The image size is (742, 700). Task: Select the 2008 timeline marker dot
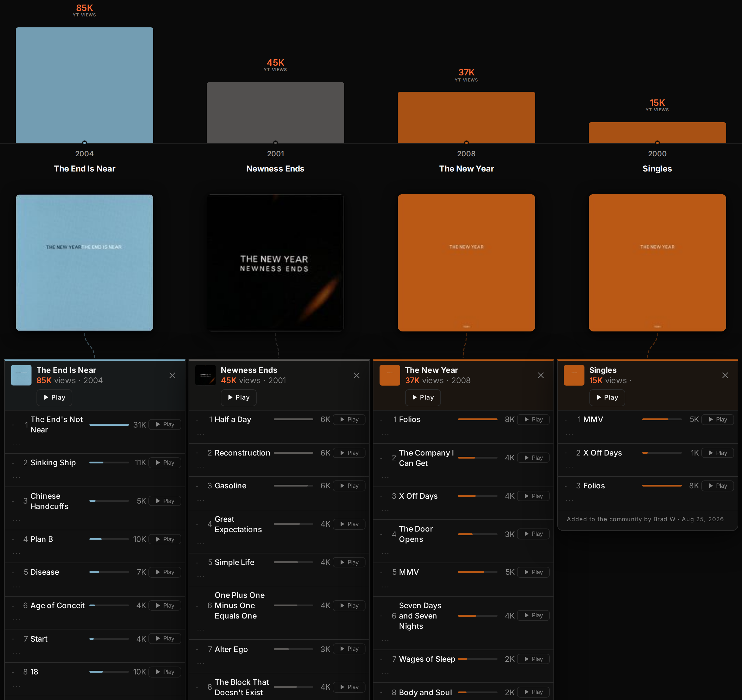click(466, 143)
